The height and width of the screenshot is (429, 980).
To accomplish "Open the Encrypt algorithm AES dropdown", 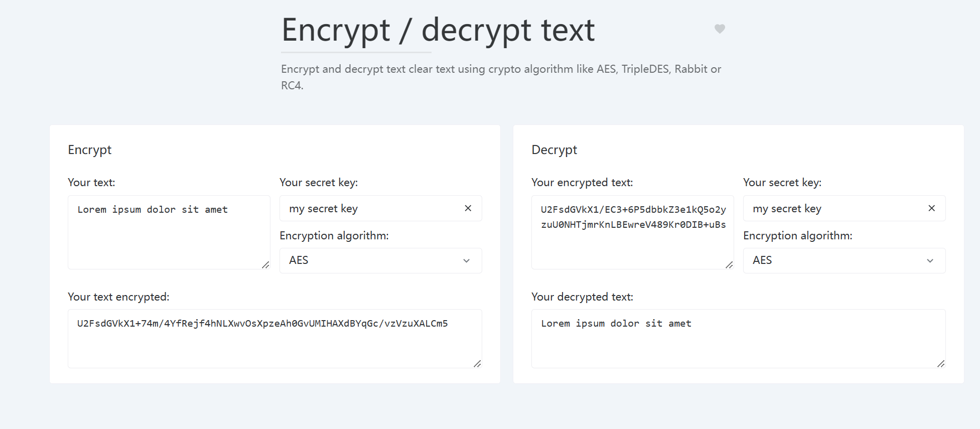I will point(371,260).
